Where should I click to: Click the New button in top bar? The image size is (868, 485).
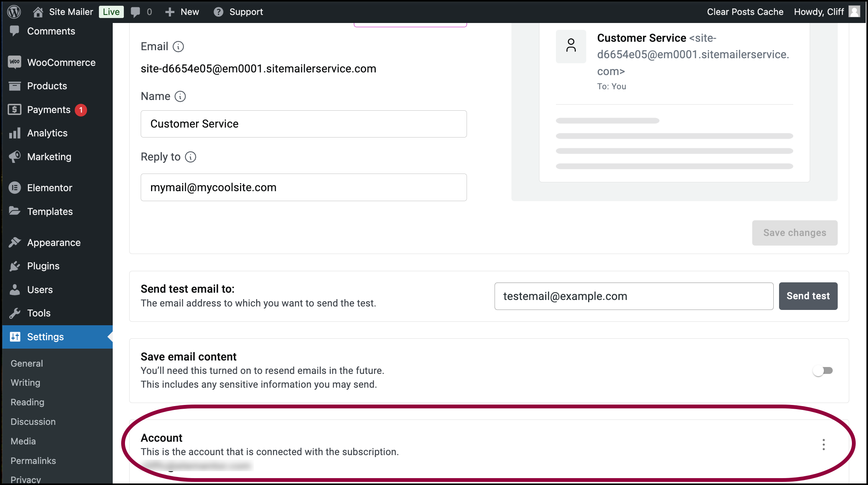[183, 11]
